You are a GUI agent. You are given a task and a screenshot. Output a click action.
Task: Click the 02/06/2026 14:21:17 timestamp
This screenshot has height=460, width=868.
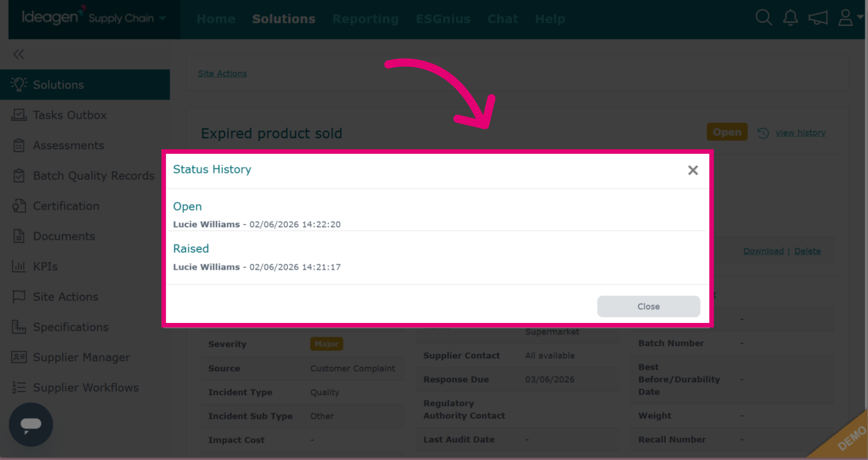295,267
